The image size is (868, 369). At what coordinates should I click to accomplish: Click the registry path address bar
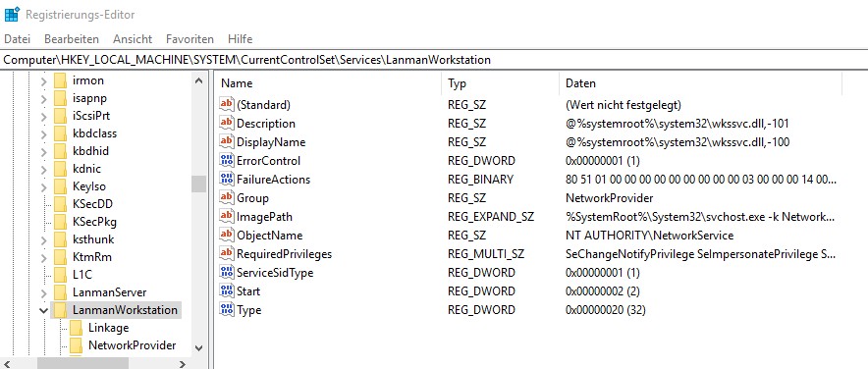pyautogui.click(x=434, y=60)
